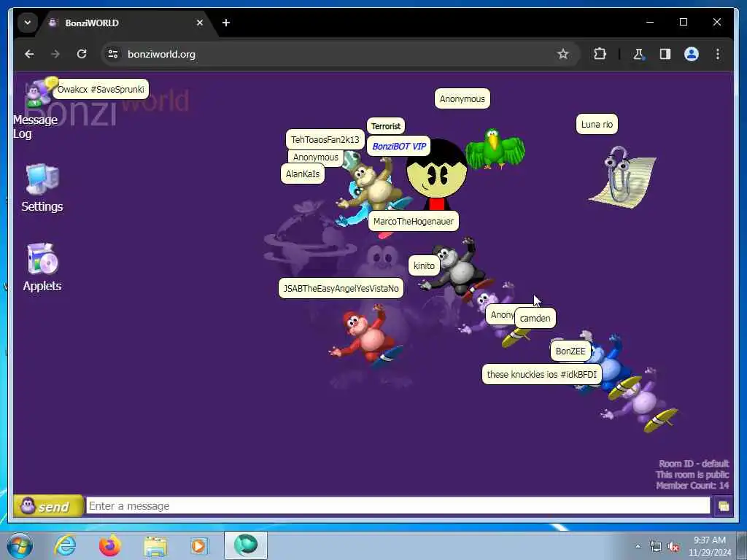Click the MarcoTheHogenauer name tag
747x560 pixels.
(x=414, y=221)
